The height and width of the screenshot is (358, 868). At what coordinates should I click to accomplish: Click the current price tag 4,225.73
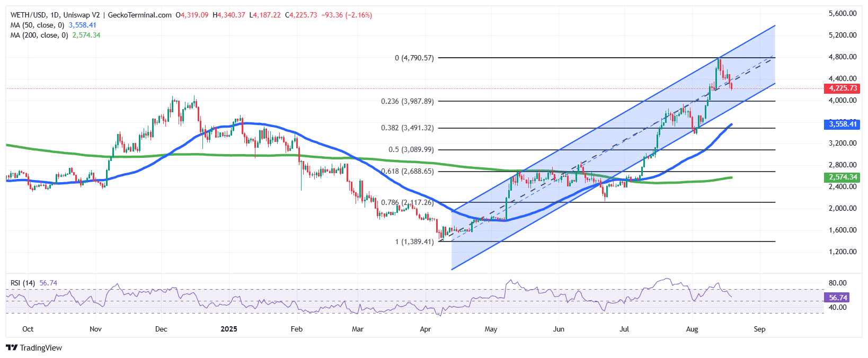[843, 88]
